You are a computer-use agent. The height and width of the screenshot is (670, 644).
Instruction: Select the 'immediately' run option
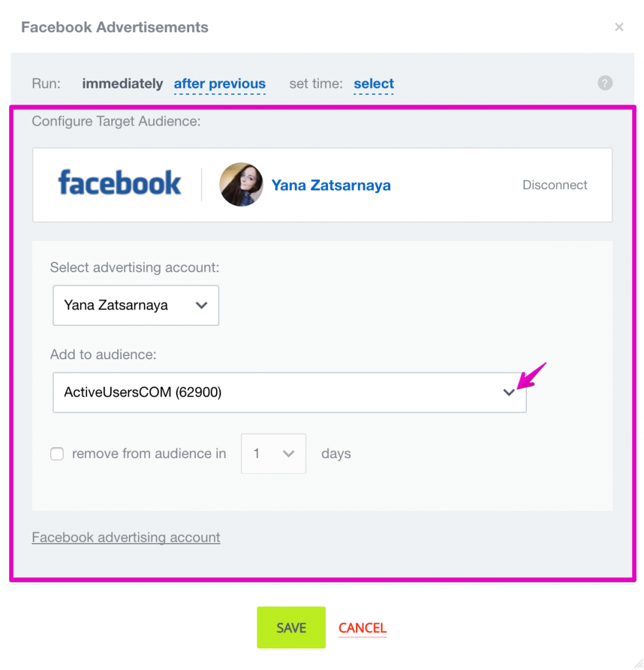point(122,83)
